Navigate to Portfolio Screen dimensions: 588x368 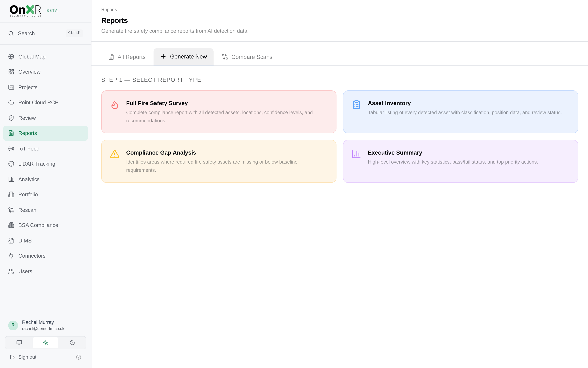point(46,194)
